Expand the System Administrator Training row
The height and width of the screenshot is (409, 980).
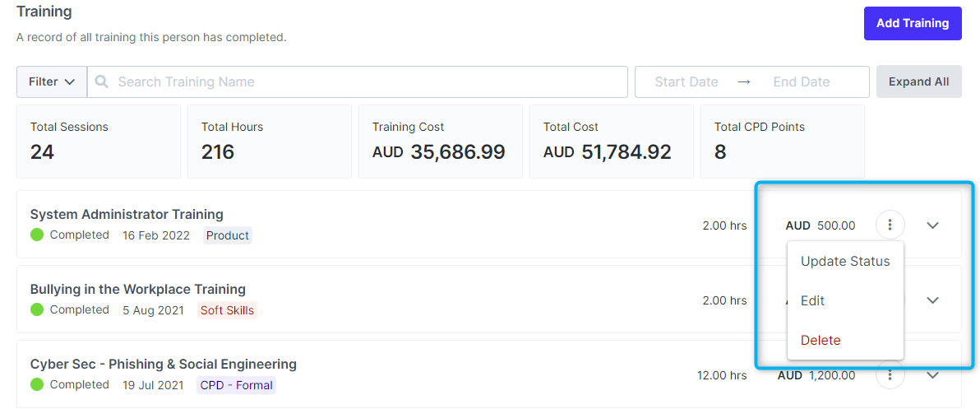(x=932, y=225)
